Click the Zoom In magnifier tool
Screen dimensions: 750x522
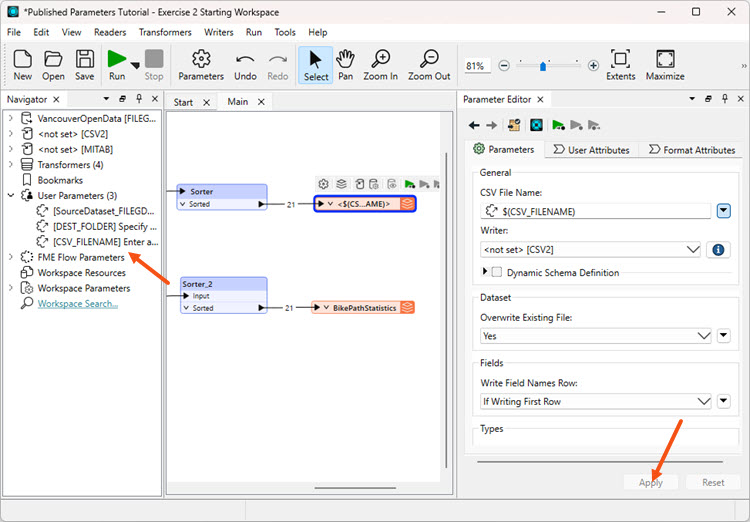(381, 65)
